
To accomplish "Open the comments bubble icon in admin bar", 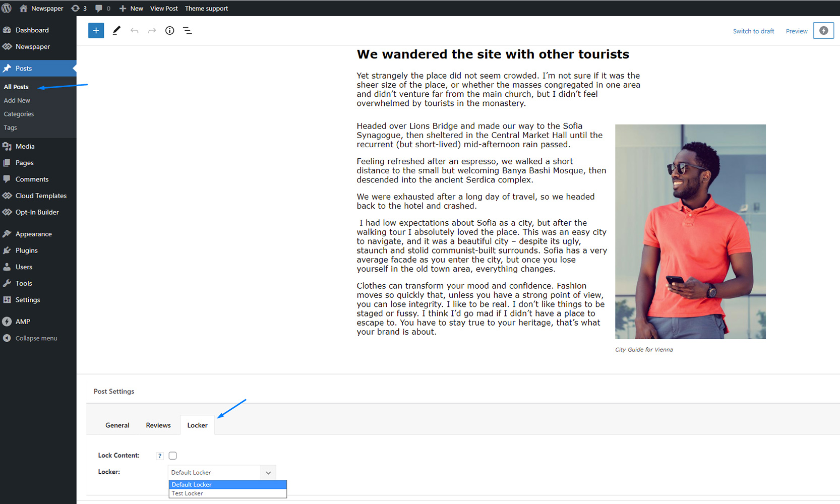I will coord(99,8).
